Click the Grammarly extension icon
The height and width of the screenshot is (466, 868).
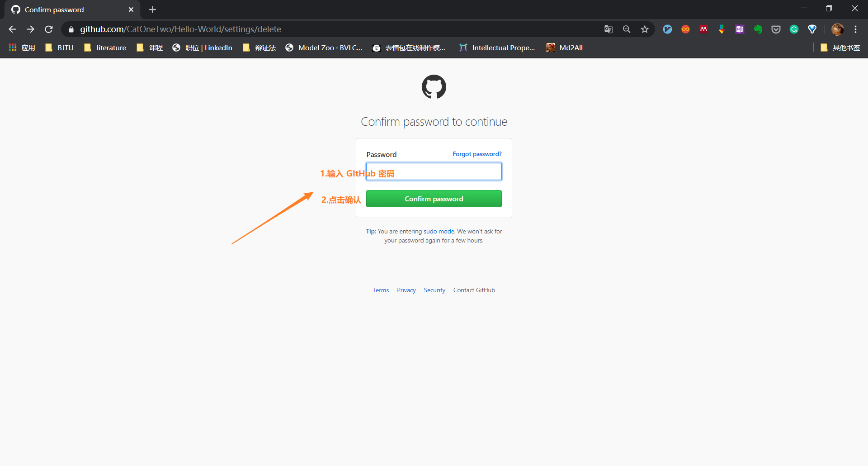pos(794,29)
